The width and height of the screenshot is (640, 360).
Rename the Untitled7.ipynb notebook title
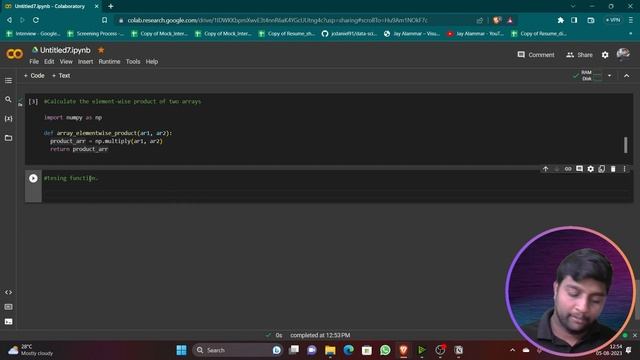(65, 50)
